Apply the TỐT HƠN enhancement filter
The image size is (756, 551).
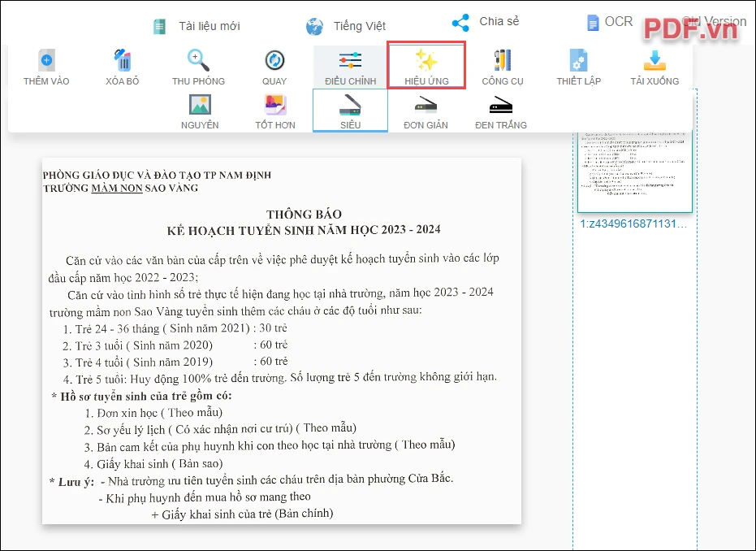pyautogui.click(x=274, y=111)
